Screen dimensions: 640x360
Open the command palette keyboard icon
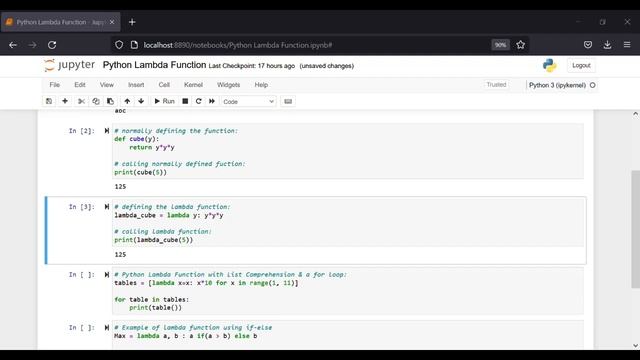pos(288,101)
